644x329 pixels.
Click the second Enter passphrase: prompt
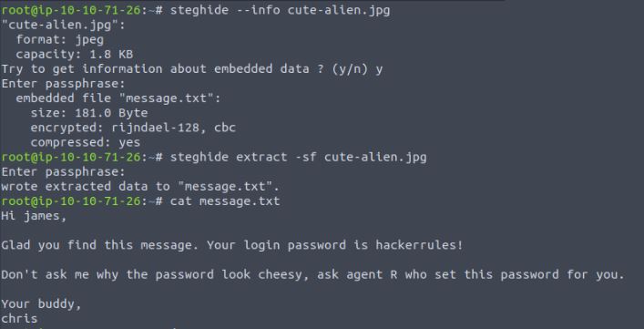click(63, 171)
